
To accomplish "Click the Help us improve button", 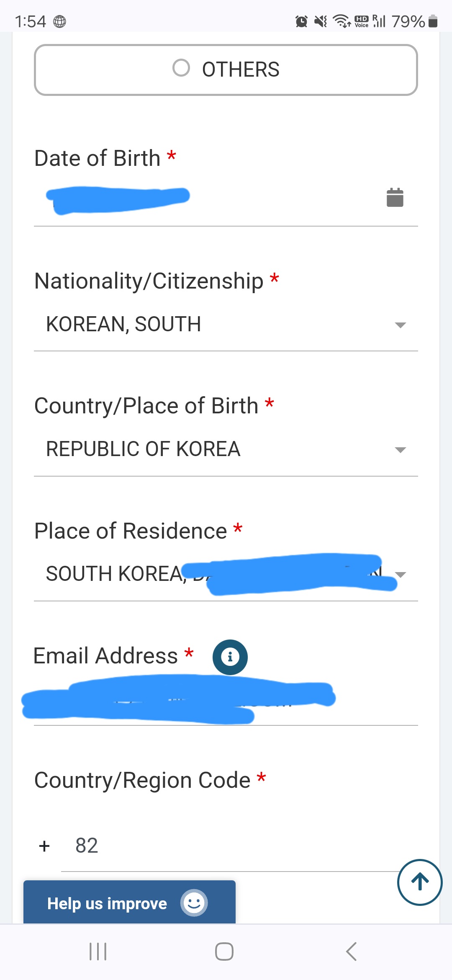I will pos(108,903).
